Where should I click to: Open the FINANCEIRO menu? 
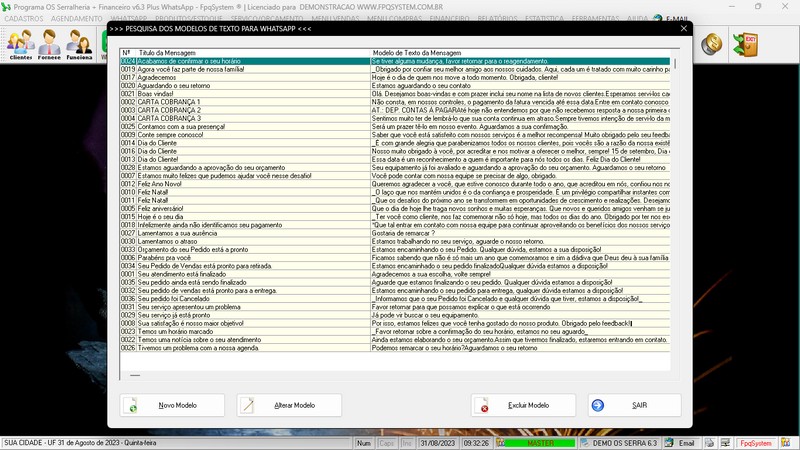[449, 19]
